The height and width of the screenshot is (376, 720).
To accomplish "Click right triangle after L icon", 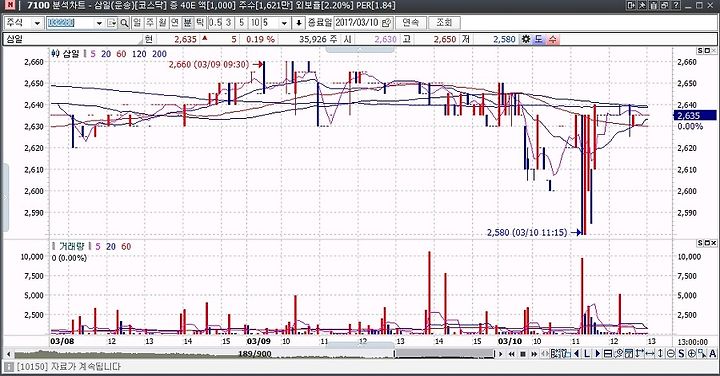I will 597,354.
